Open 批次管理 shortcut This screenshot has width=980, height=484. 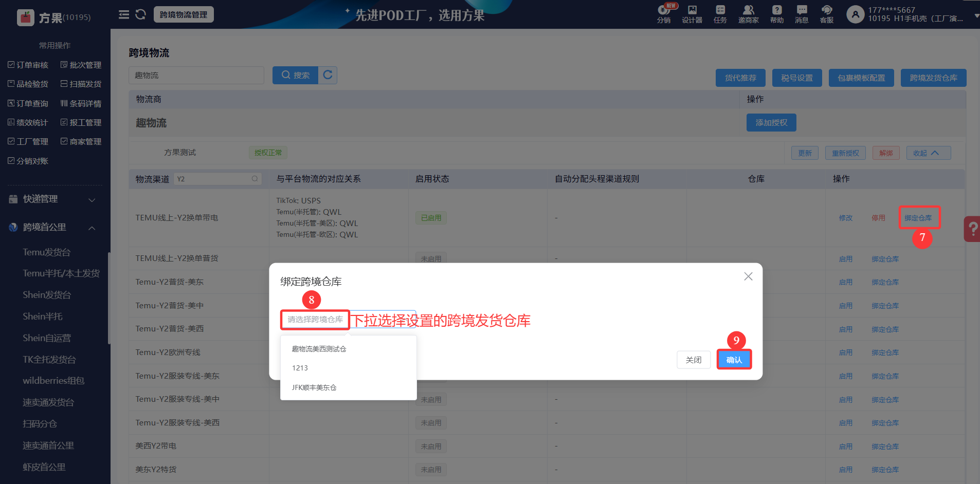(x=81, y=65)
